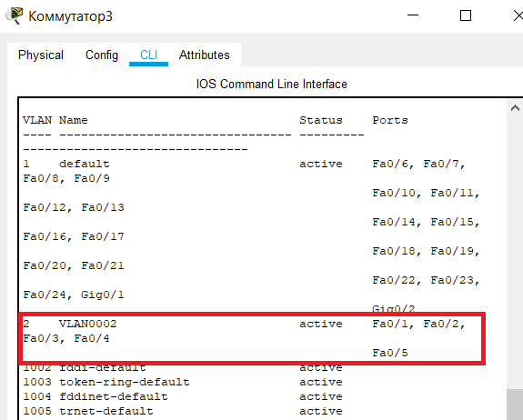Click 'Fa0/8, Fa0/9' line
This screenshot has height=420, width=523.
pyautogui.click(x=66, y=178)
